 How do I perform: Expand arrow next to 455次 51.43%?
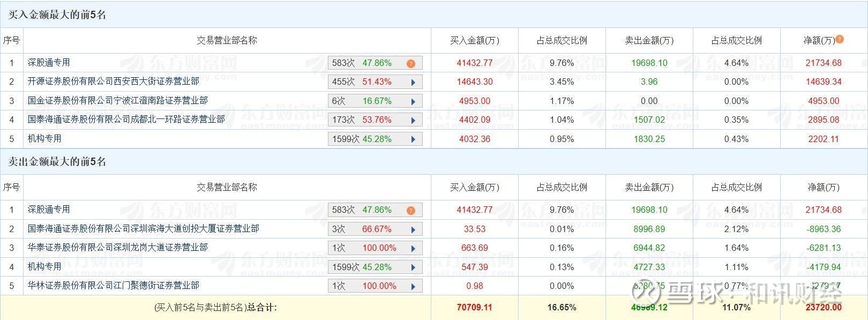(413, 83)
